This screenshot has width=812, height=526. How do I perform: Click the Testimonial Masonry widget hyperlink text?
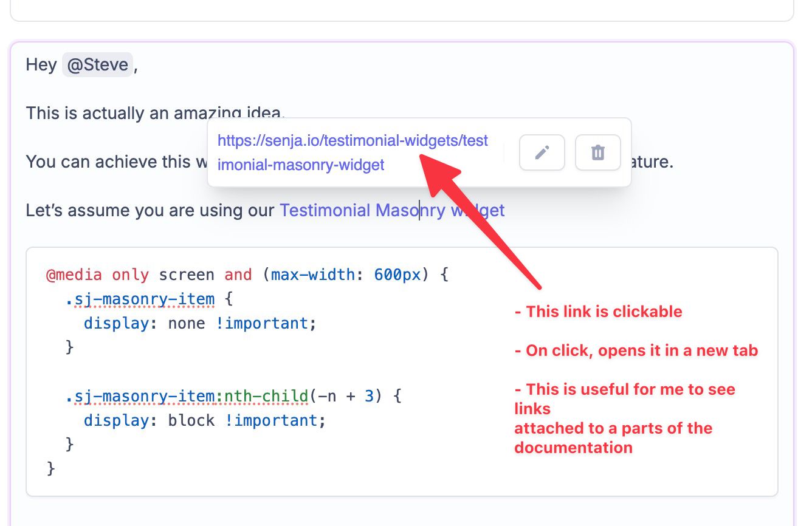pos(392,211)
